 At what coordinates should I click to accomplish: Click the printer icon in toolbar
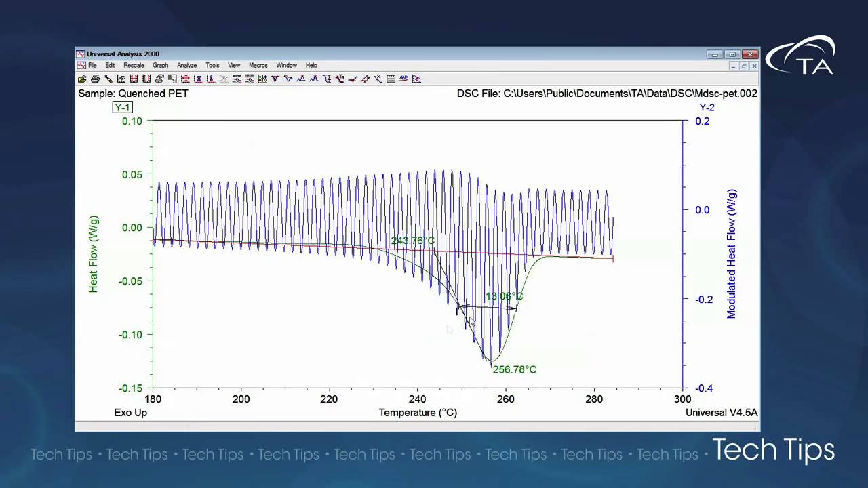click(95, 79)
